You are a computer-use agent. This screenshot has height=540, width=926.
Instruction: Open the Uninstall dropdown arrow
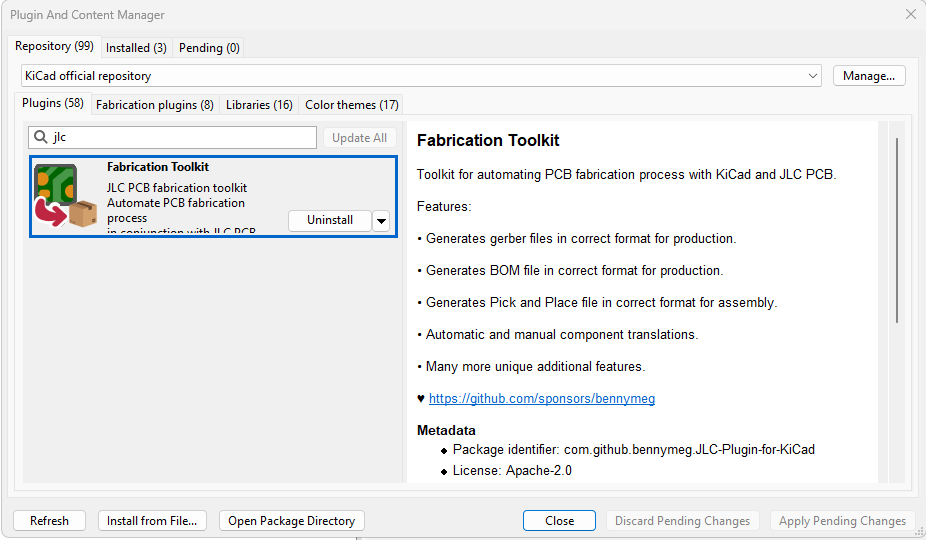[x=381, y=221]
